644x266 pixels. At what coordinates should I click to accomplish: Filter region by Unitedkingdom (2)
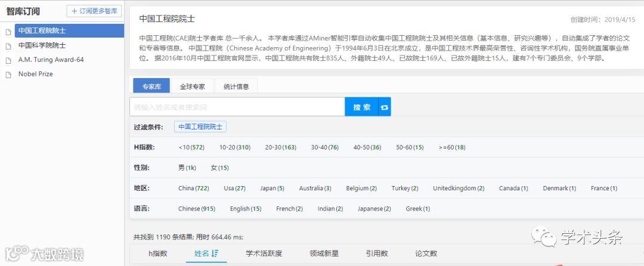[x=459, y=188]
